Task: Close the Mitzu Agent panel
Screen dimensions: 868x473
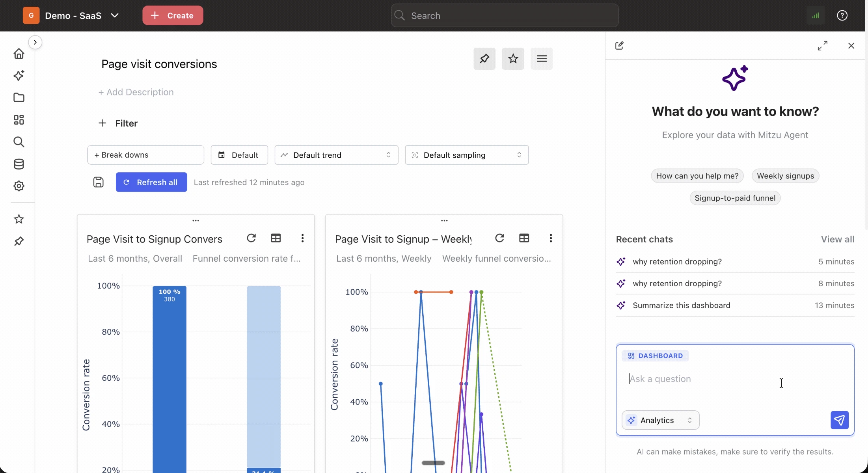Action: [x=851, y=46]
